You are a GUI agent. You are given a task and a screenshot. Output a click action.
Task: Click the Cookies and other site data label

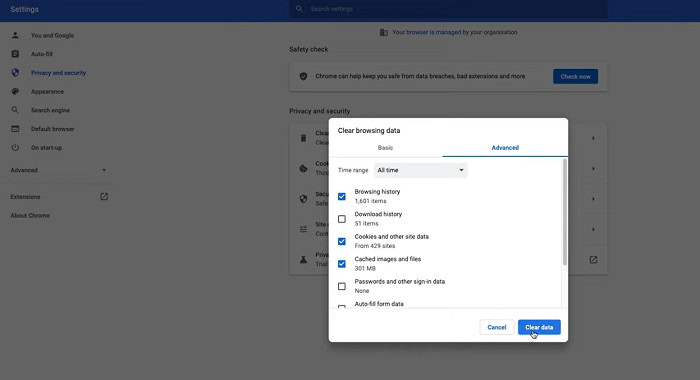pyautogui.click(x=392, y=237)
